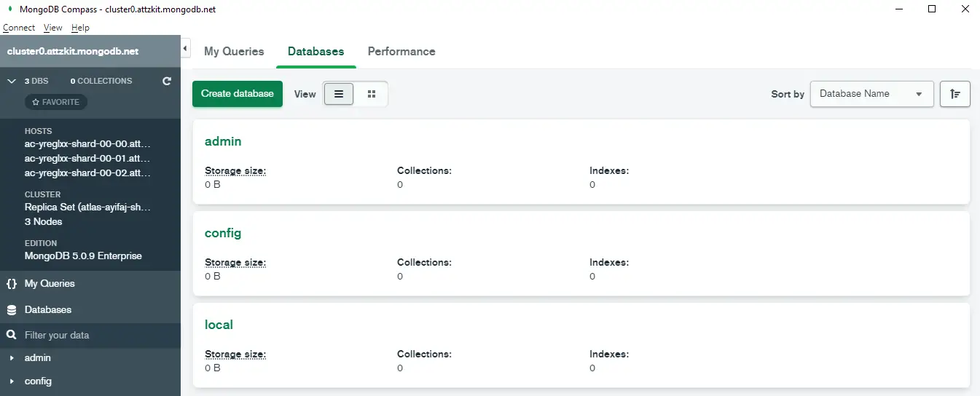Maximize the MongoDB Compass window
980x396 pixels.
[x=932, y=9]
